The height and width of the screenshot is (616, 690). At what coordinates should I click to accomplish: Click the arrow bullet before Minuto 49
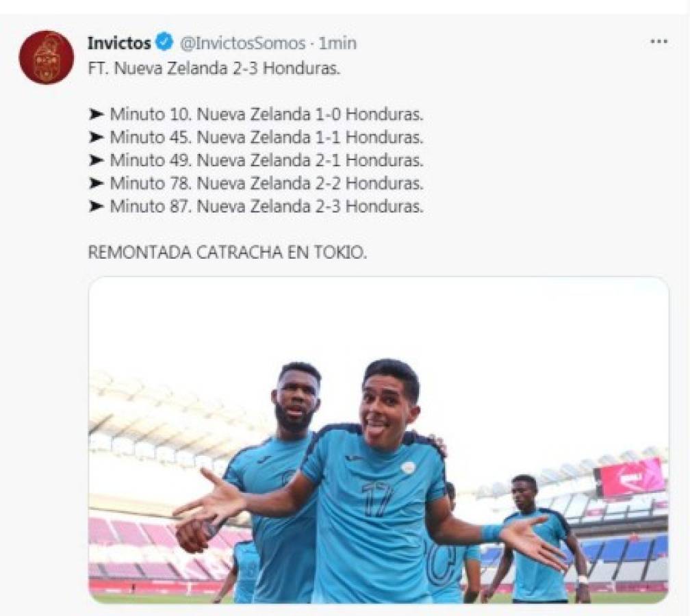point(97,161)
